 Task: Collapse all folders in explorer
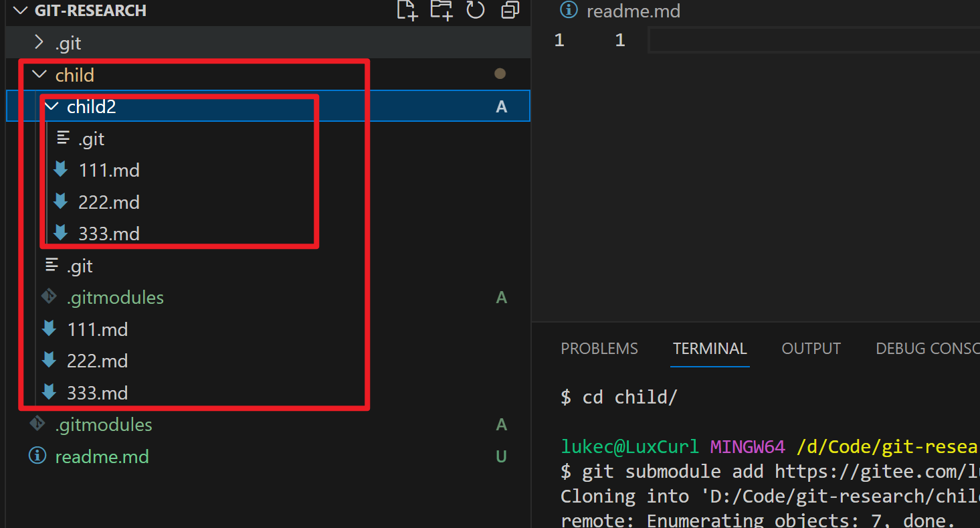pyautogui.click(x=510, y=10)
